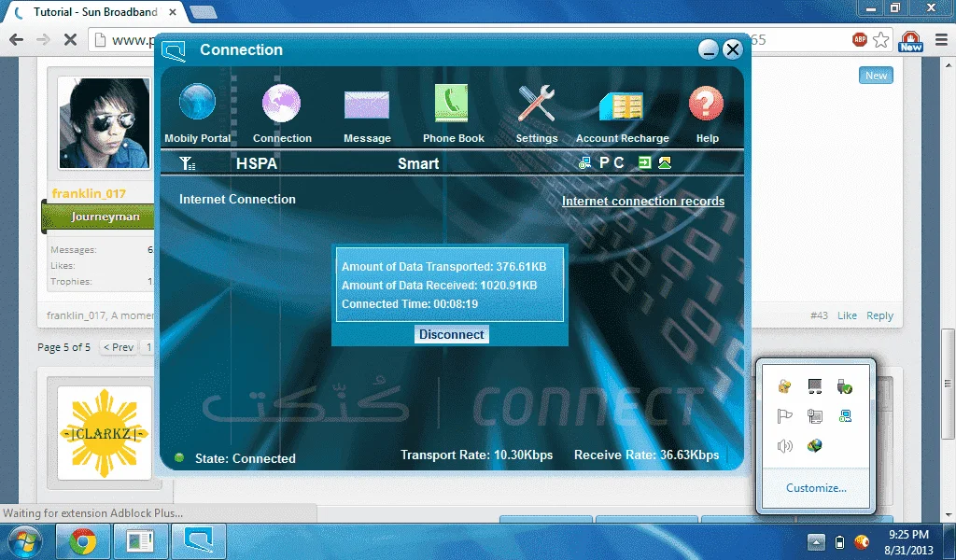
Task: Click the padlock keys tray popup icon
Action: (x=784, y=385)
